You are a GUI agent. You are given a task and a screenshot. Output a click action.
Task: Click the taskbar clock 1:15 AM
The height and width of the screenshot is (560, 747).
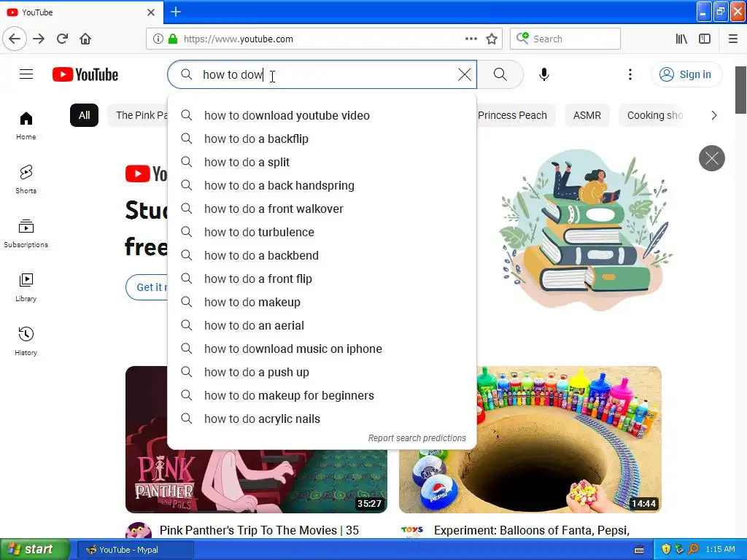(720, 549)
